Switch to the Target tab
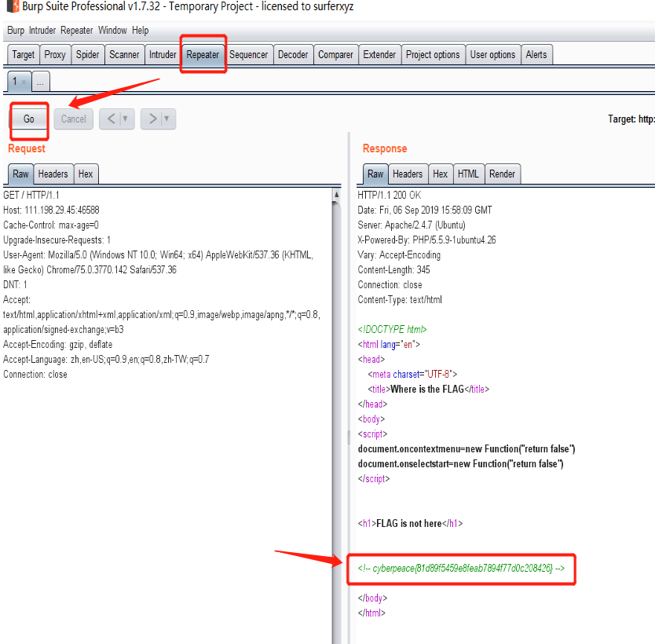655x644 pixels. (24, 55)
